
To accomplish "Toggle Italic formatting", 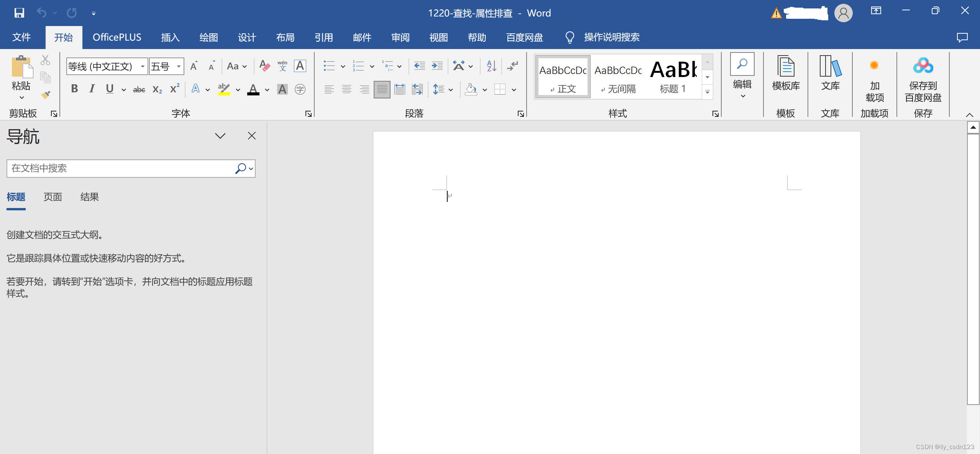I will click(92, 89).
